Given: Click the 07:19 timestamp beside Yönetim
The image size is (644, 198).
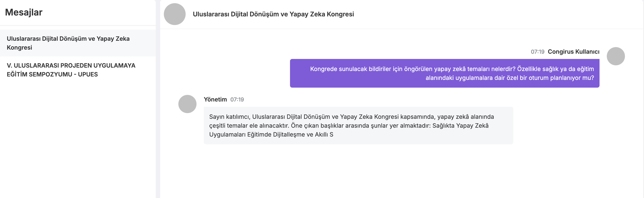Looking at the screenshot, I should (x=237, y=99).
